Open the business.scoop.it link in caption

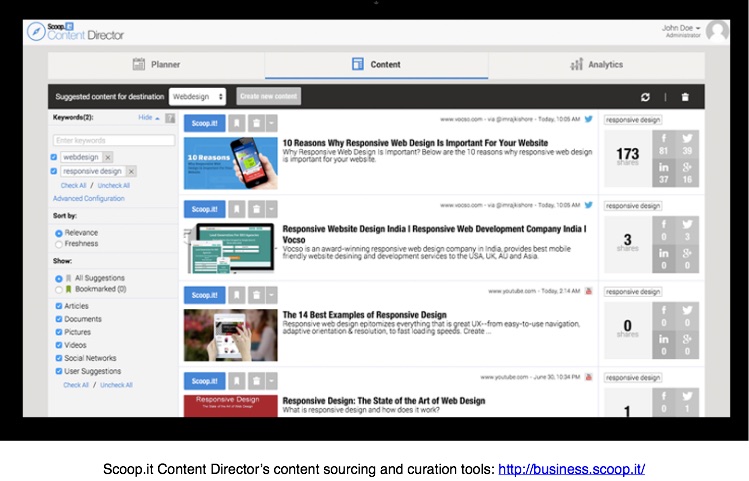coord(571,470)
